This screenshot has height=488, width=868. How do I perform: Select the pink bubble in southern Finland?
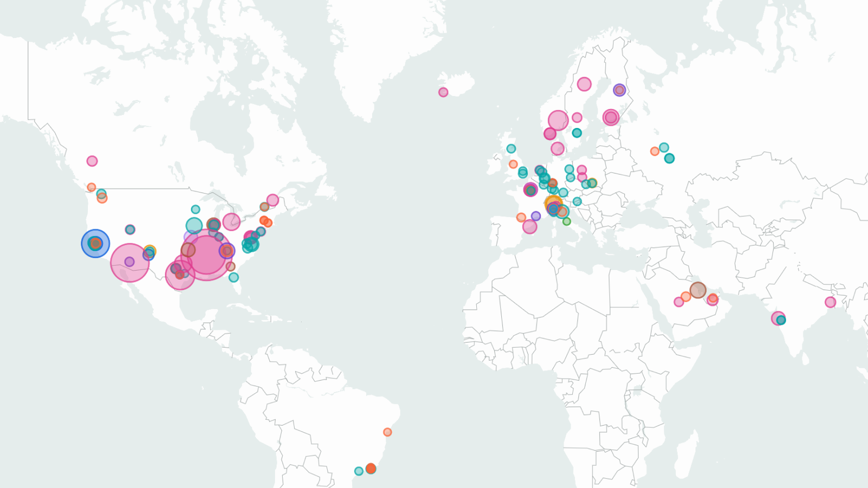coord(611,117)
